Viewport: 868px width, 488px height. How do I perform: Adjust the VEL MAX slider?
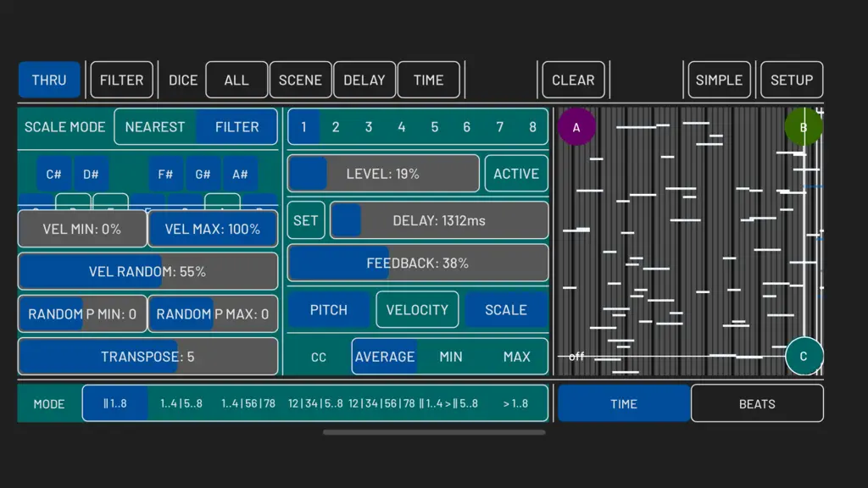click(213, 229)
